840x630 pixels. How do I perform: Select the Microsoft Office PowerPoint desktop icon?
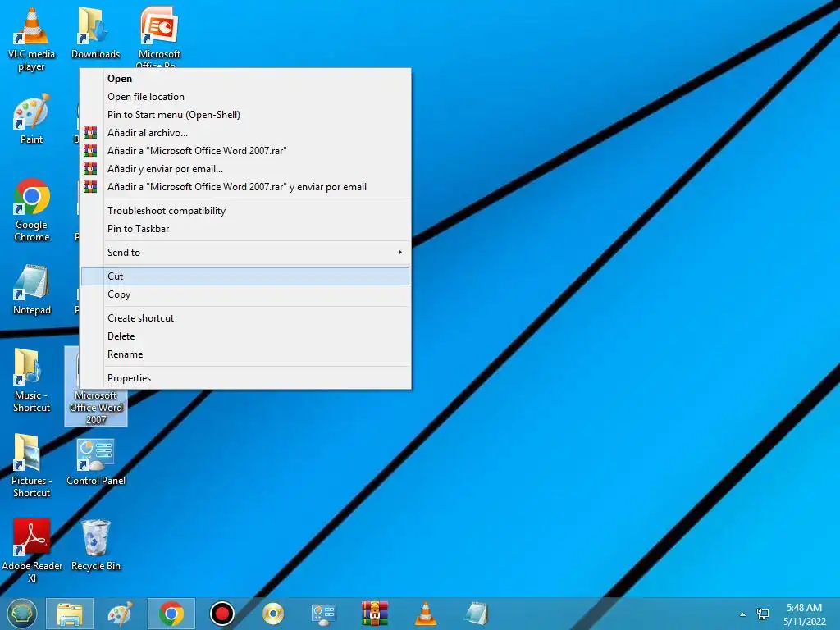pyautogui.click(x=159, y=36)
